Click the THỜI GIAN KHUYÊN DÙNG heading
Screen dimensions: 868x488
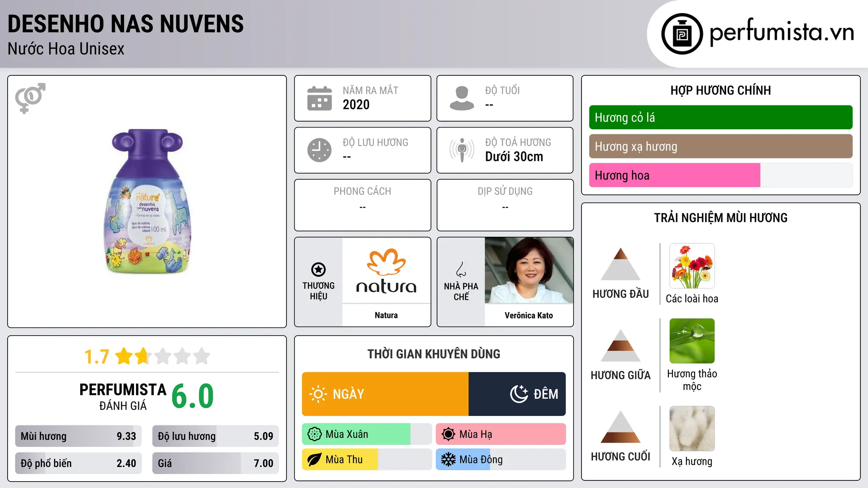(434, 354)
